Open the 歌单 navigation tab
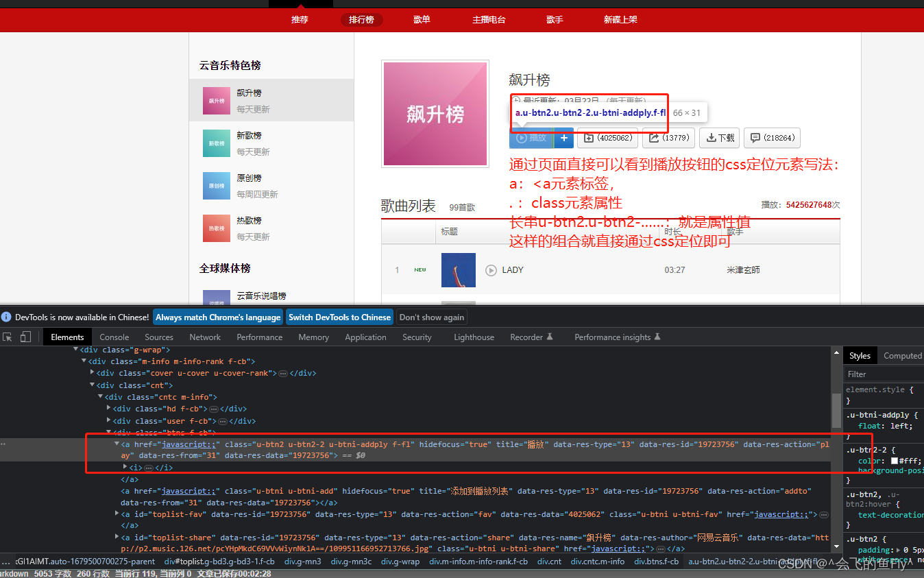924x578 pixels. [x=422, y=19]
